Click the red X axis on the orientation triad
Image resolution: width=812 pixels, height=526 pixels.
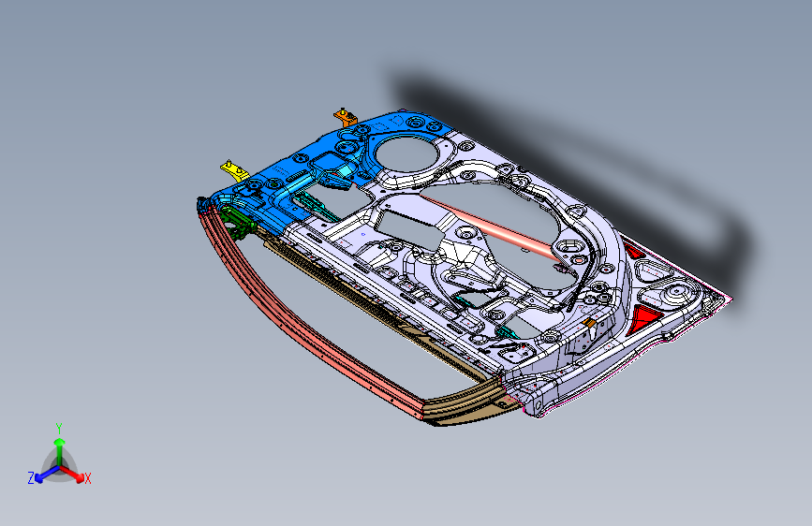tap(72, 475)
